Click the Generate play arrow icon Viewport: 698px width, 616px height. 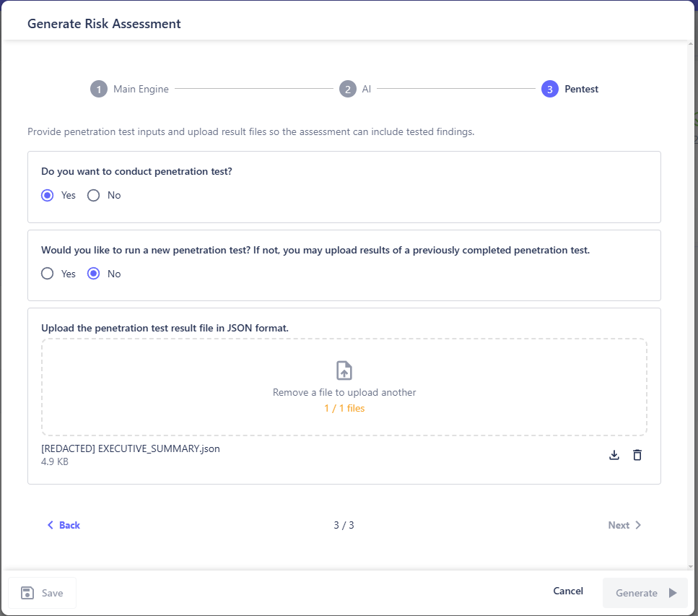pos(673,593)
